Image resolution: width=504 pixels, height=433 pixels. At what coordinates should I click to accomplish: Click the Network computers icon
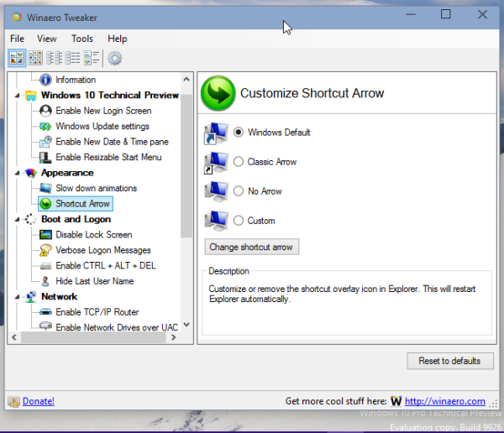[31, 297]
